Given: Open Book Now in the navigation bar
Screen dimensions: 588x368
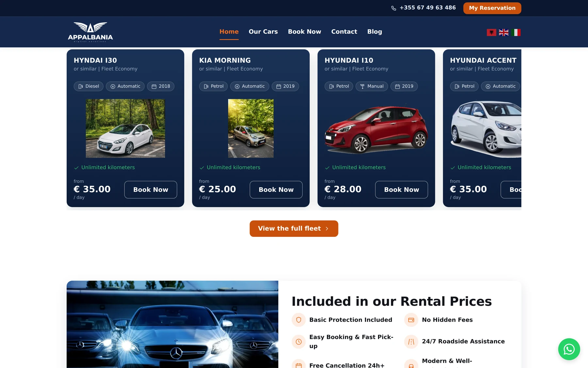Looking at the screenshot, I should [x=304, y=32].
